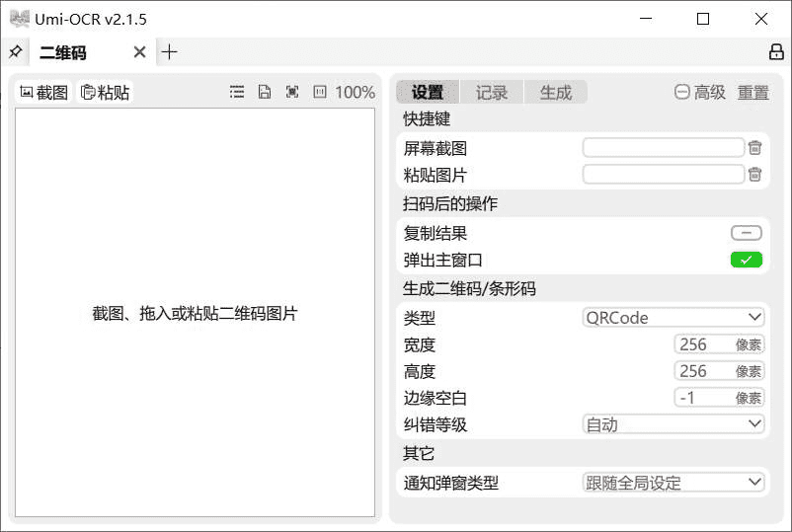Click the 重置 reset button
The height and width of the screenshot is (532, 792).
click(x=753, y=93)
